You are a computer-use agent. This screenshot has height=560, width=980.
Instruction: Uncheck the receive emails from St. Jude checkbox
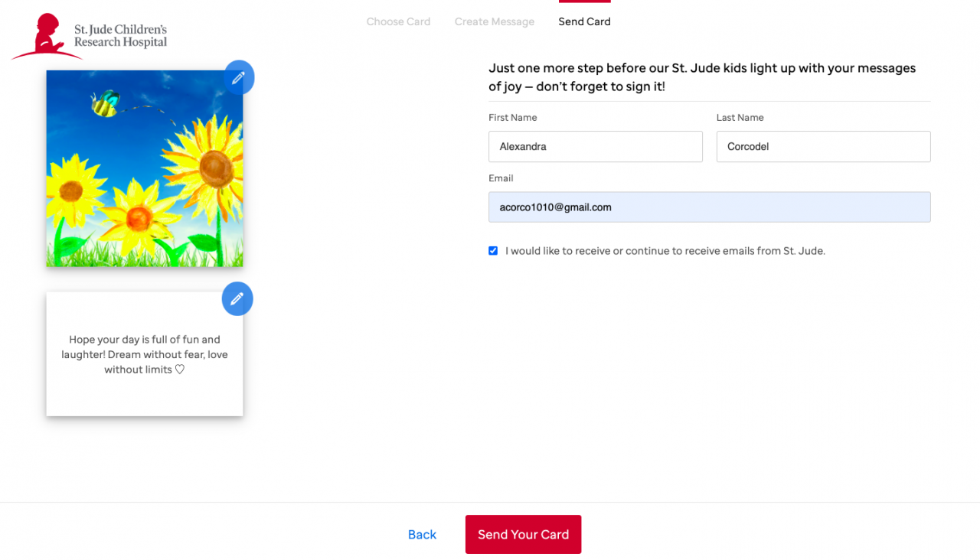pos(493,251)
